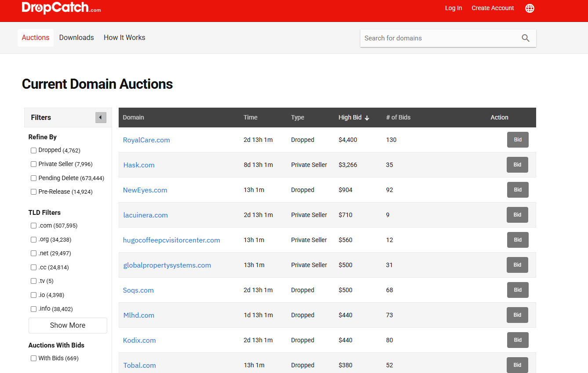This screenshot has width=588, height=373.
Task: Click the globe language icon
Action: coord(530,8)
